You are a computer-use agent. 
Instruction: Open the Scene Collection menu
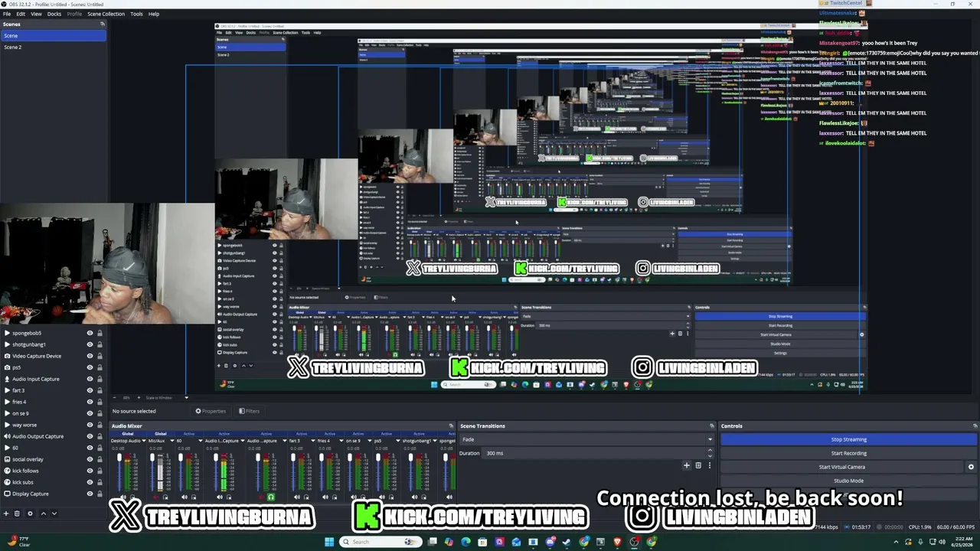tap(106, 14)
